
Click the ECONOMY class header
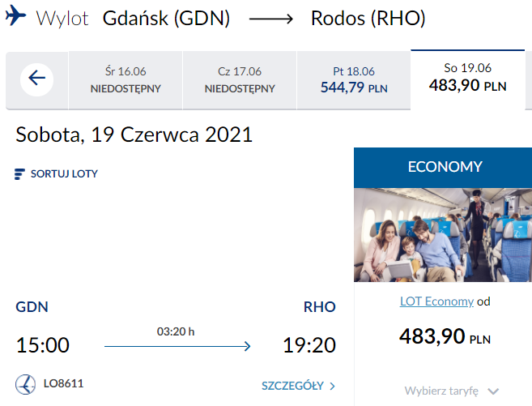click(445, 167)
